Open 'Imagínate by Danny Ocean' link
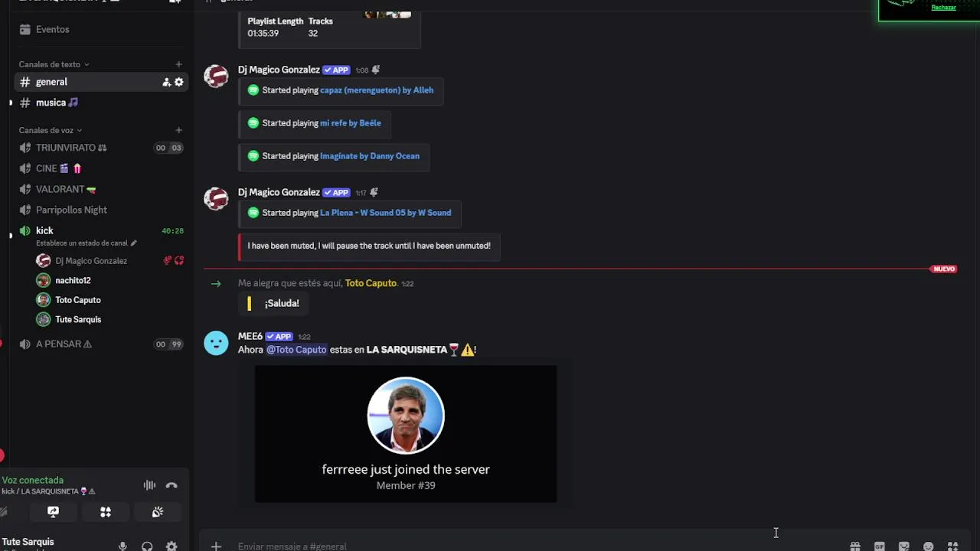Image resolution: width=980 pixels, height=551 pixels. [370, 156]
